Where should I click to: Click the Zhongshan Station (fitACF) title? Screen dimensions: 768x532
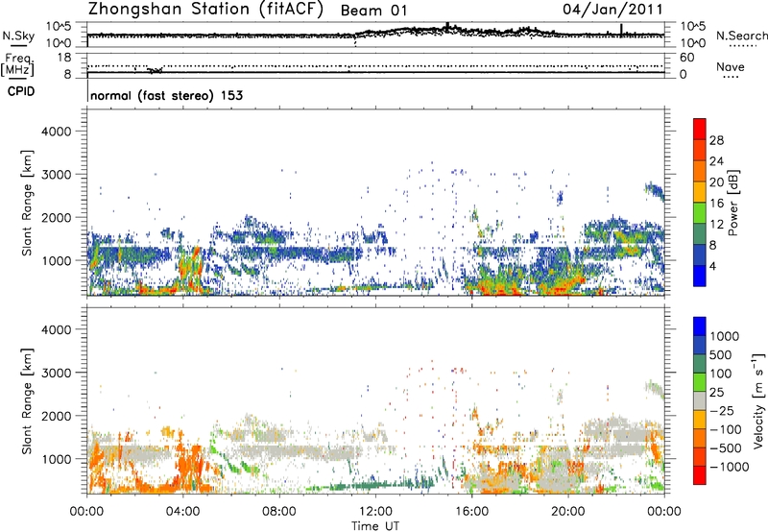(205, 9)
